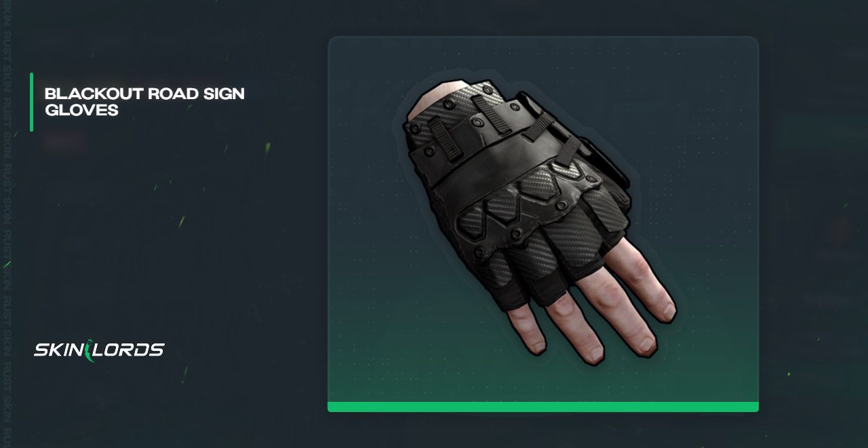Click the vertical RUST SKIN watermark text

7,224
